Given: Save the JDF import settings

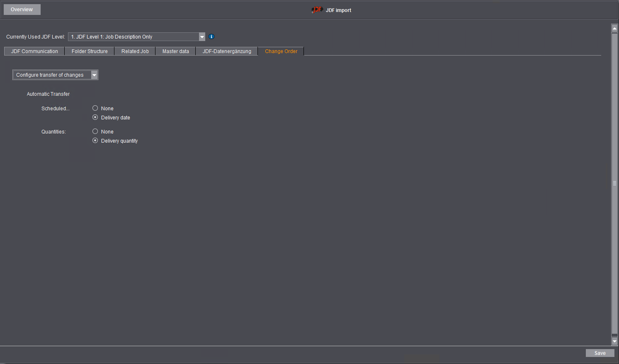Looking at the screenshot, I should tap(600, 353).
